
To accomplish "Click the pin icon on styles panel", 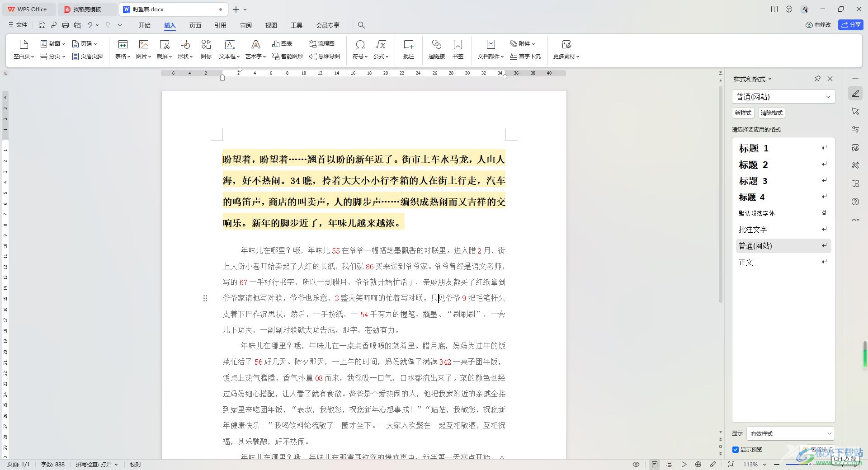I will click(817, 79).
